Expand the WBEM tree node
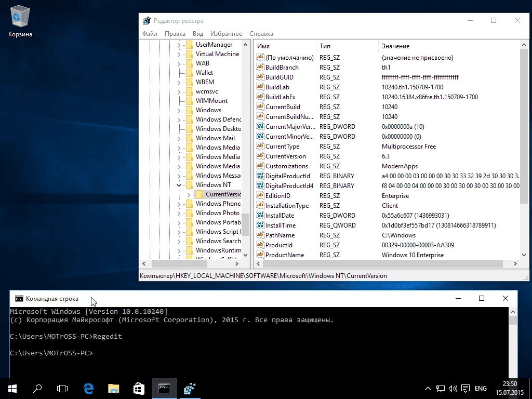 pyautogui.click(x=179, y=82)
